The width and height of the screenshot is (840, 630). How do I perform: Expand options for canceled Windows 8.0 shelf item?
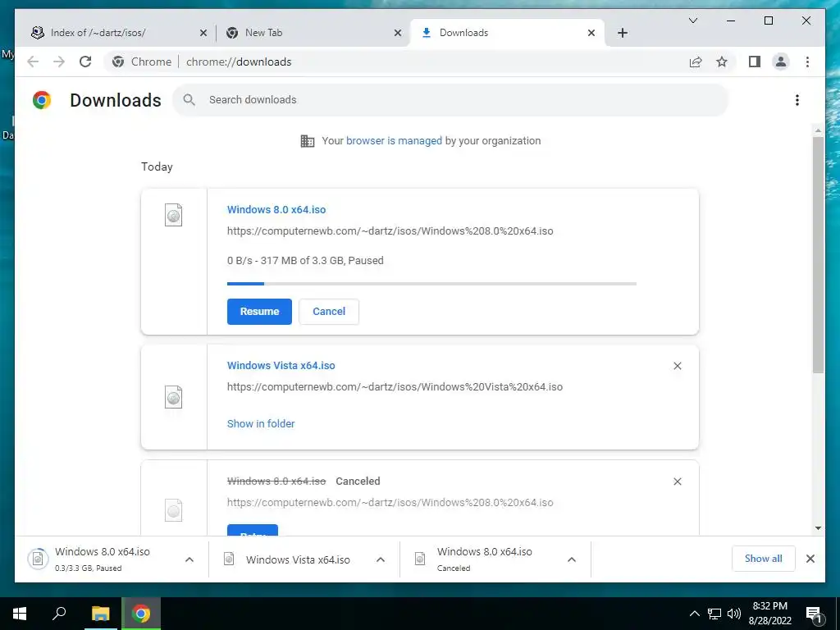coord(572,559)
